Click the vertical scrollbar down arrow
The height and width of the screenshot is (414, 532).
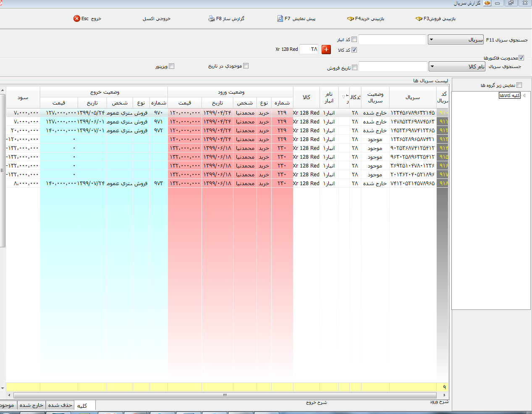pos(3,388)
